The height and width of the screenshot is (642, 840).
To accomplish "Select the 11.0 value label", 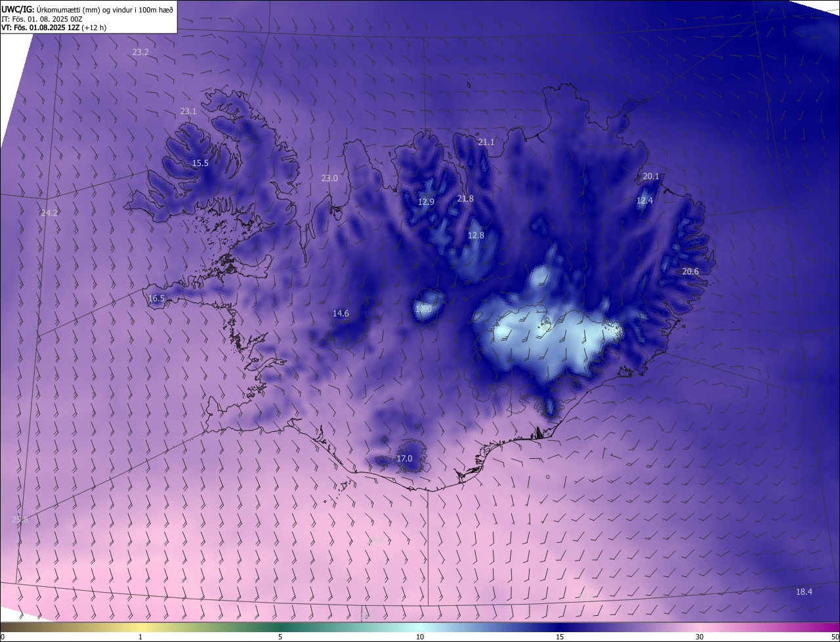I will (x=423, y=309).
